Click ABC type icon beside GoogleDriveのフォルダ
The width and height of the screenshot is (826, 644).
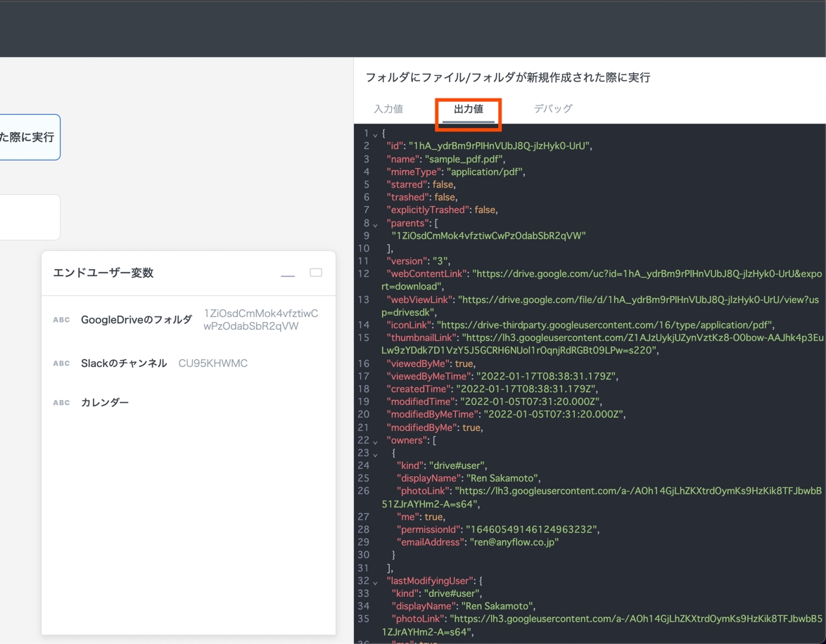tap(61, 320)
